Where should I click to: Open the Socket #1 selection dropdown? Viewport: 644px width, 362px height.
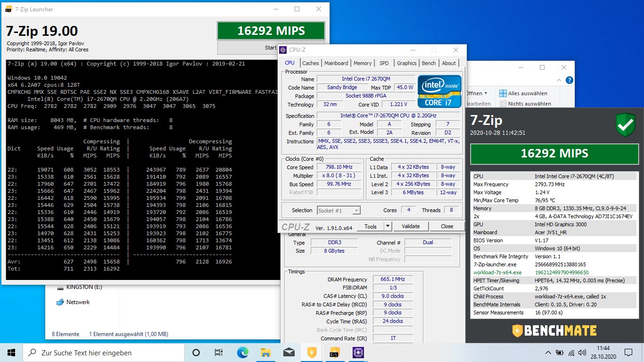point(339,210)
